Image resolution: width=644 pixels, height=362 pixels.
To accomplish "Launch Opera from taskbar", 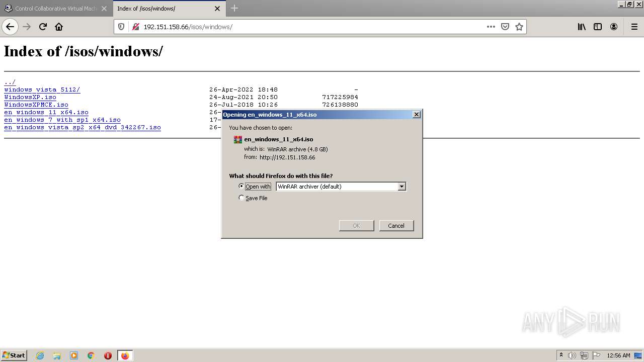I will click(x=108, y=355).
